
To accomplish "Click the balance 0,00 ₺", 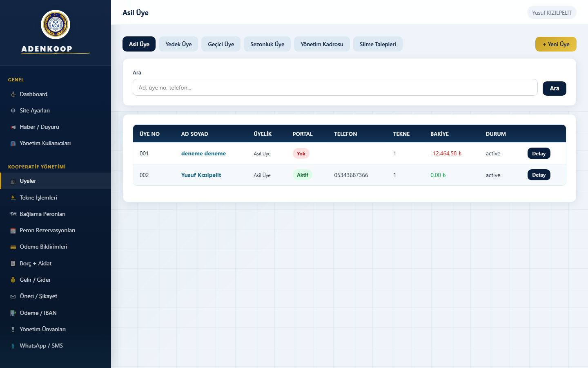I will click(438, 175).
